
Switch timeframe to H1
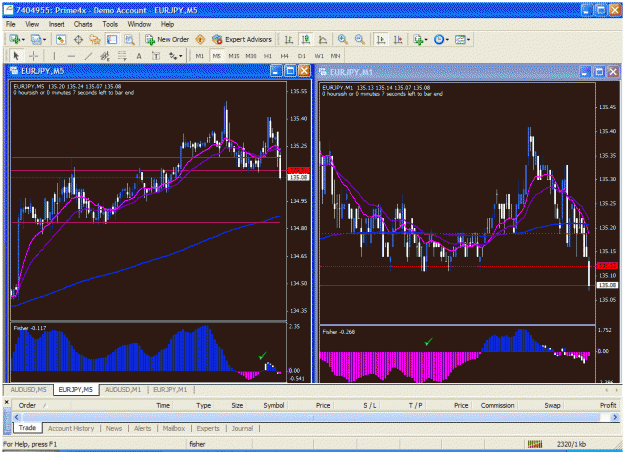pyautogui.click(x=267, y=56)
